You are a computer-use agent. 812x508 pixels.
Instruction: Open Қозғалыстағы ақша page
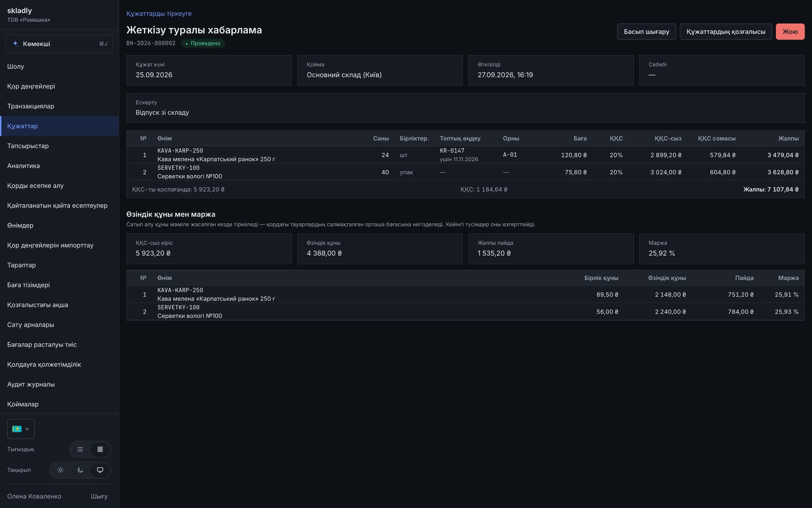tap(59, 305)
